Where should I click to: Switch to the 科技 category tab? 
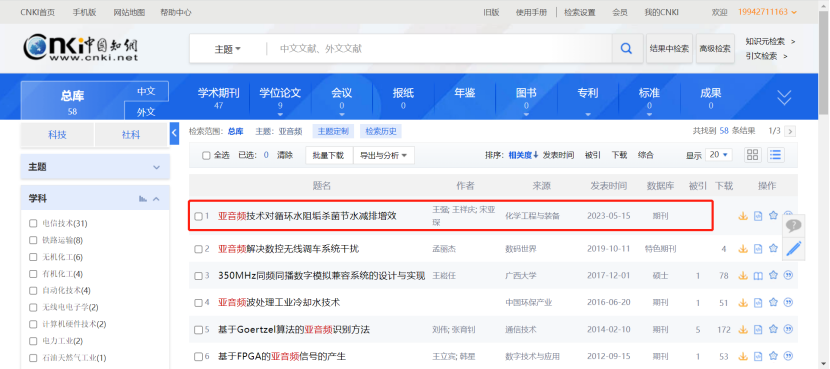pos(57,135)
